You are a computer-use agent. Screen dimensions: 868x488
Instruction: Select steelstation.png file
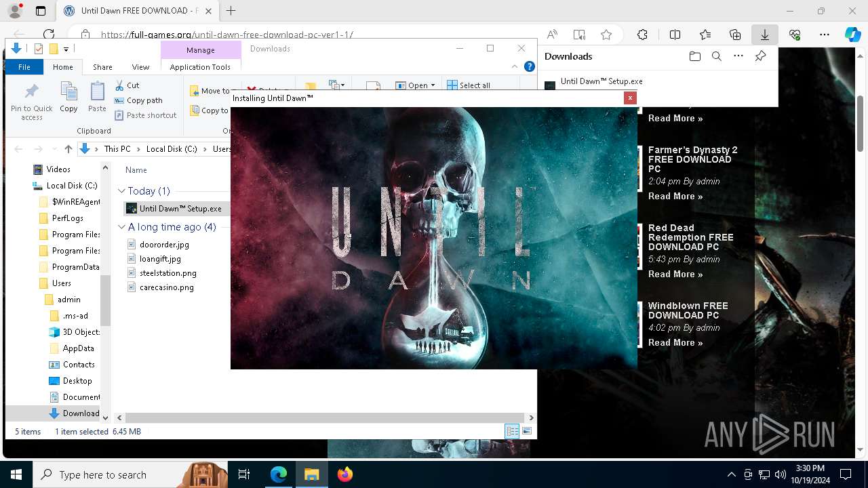point(167,273)
